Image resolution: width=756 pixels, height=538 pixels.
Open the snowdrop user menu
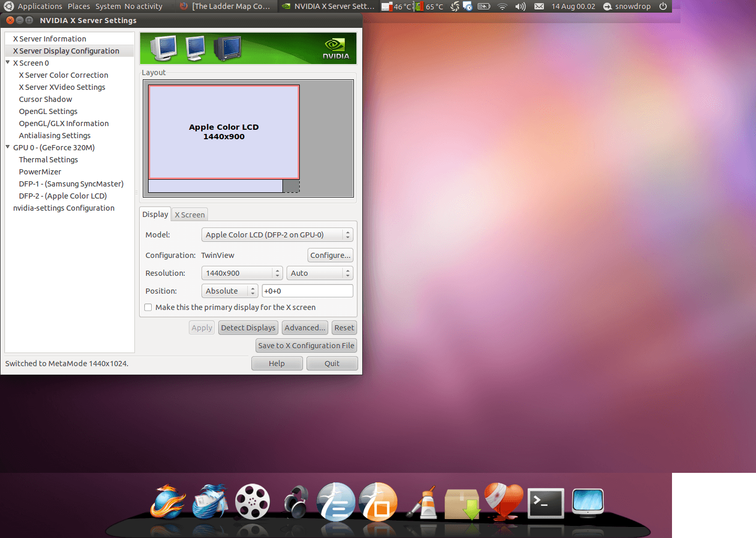tap(627, 6)
